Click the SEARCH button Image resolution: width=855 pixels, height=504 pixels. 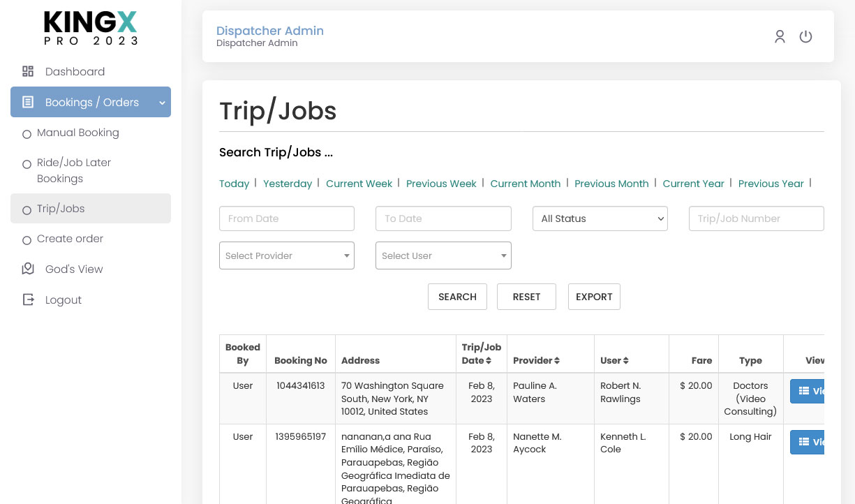click(x=457, y=297)
